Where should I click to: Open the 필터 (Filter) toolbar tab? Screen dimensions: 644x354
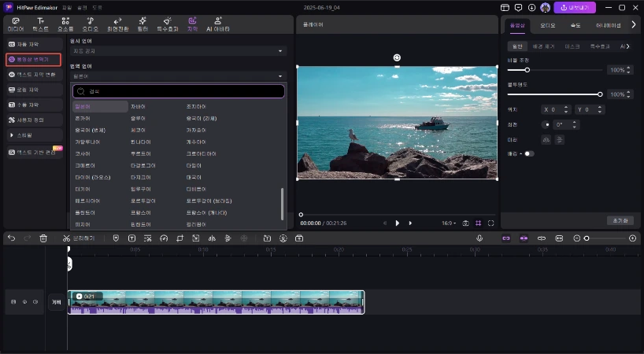pyautogui.click(x=142, y=24)
